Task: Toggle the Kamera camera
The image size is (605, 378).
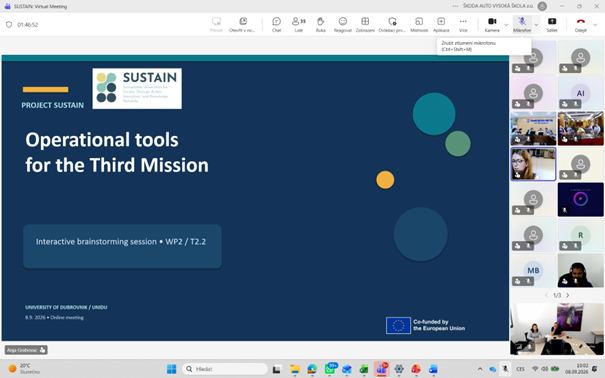Action: (x=492, y=24)
